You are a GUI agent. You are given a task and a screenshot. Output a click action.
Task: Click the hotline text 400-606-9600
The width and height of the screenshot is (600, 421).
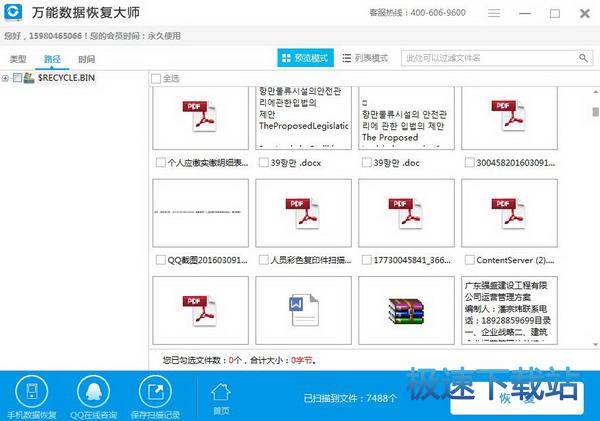tap(438, 13)
